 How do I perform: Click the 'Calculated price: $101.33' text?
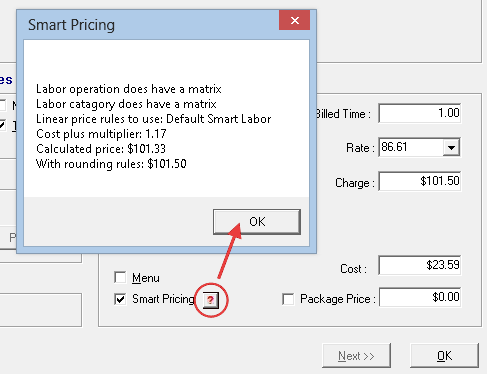[x=101, y=149]
